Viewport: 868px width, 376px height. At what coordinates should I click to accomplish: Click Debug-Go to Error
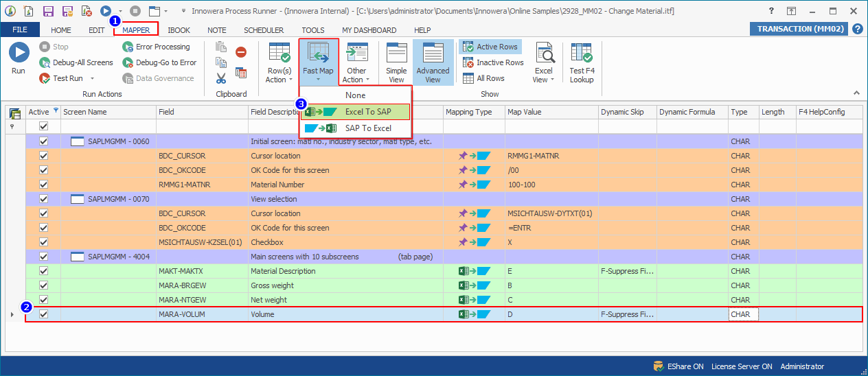159,62
